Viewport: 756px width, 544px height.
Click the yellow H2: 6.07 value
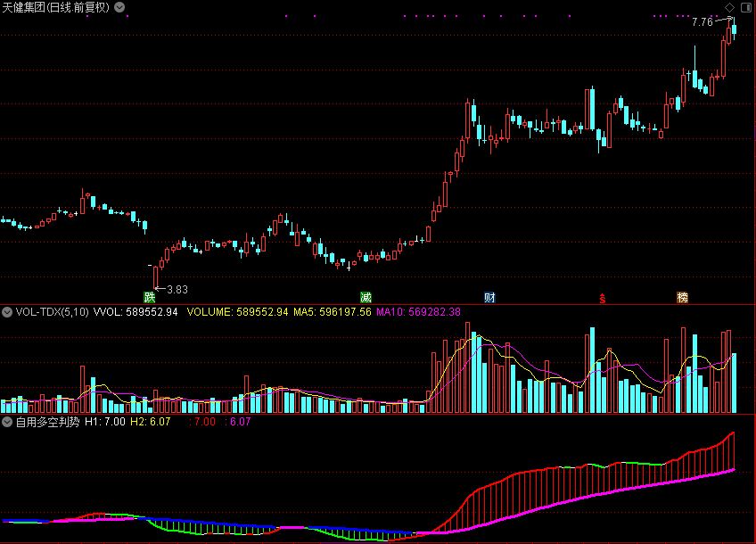click(x=151, y=422)
